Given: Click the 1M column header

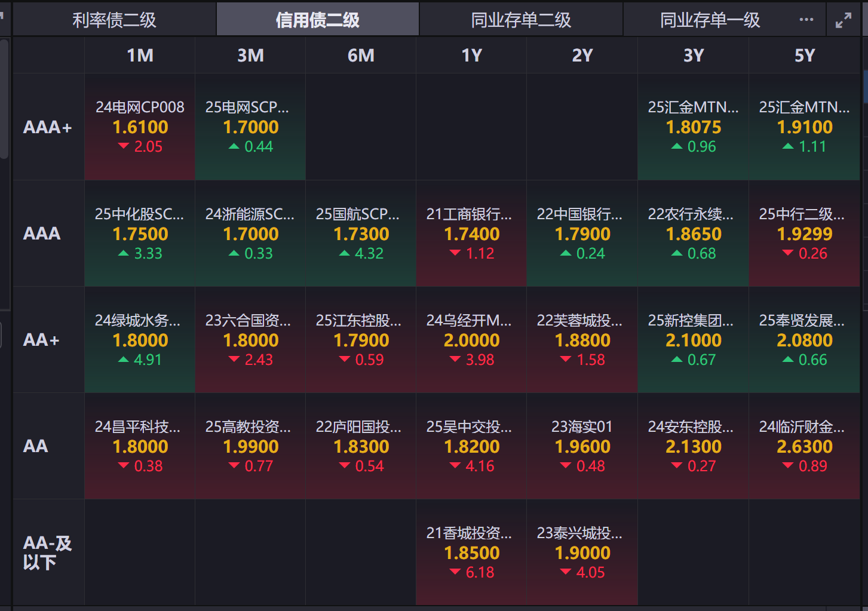Looking at the screenshot, I should point(140,56).
